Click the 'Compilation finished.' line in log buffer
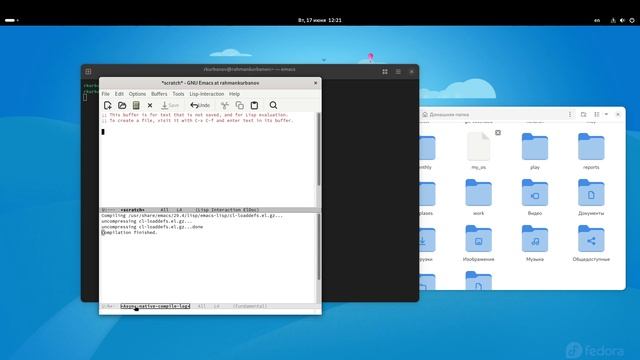The width and height of the screenshot is (640, 360). click(x=129, y=232)
